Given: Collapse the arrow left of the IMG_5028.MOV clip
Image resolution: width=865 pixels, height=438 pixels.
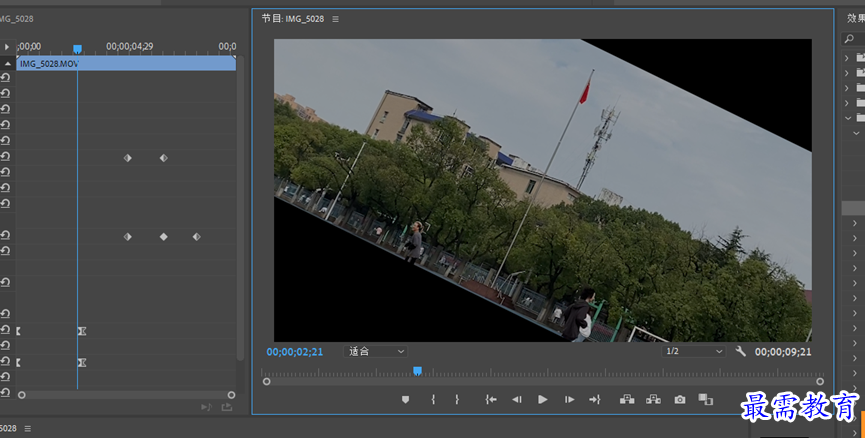Looking at the screenshot, I should click(x=7, y=64).
